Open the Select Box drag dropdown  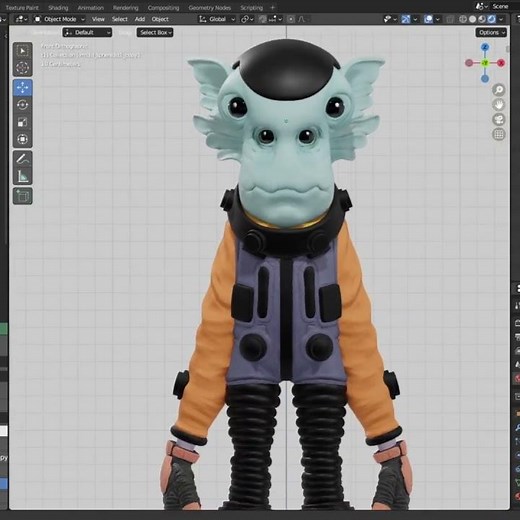click(155, 32)
